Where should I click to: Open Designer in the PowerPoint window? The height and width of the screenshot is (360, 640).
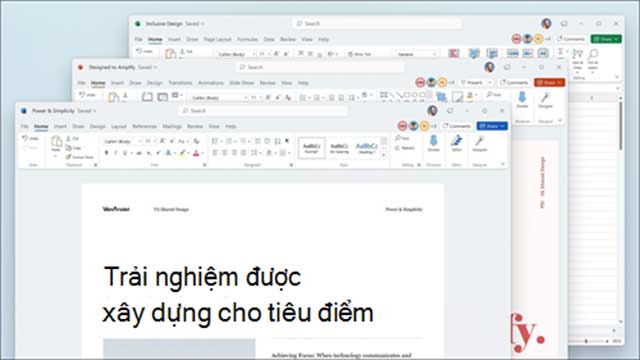coord(545,100)
